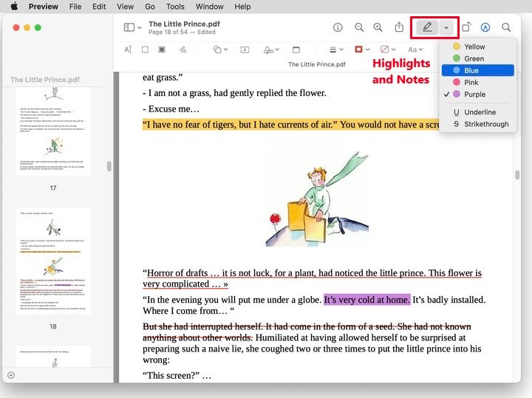Select the Text Selection tool
Viewport: 532px width, 398px height.
tap(128, 49)
